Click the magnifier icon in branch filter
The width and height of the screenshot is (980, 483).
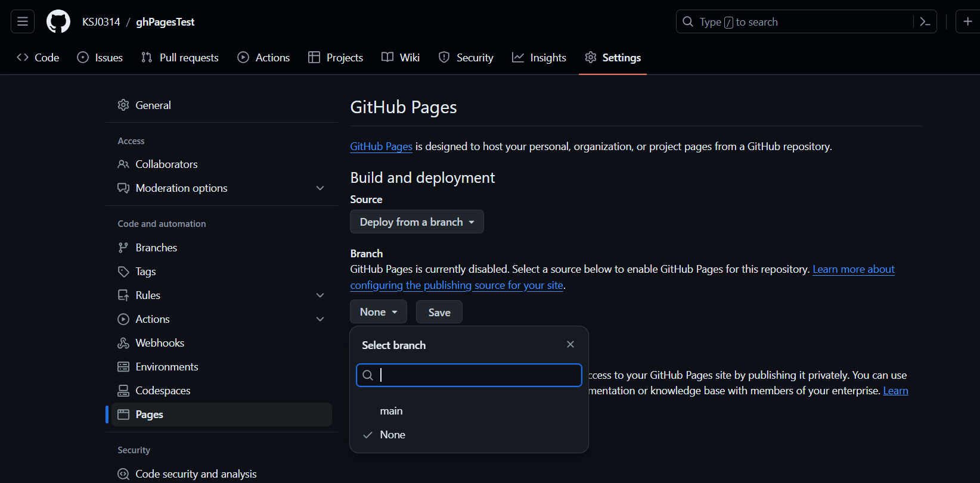pos(368,375)
